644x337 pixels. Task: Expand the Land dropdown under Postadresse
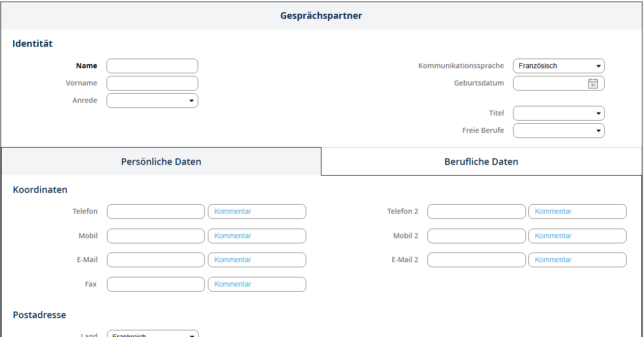click(152, 334)
